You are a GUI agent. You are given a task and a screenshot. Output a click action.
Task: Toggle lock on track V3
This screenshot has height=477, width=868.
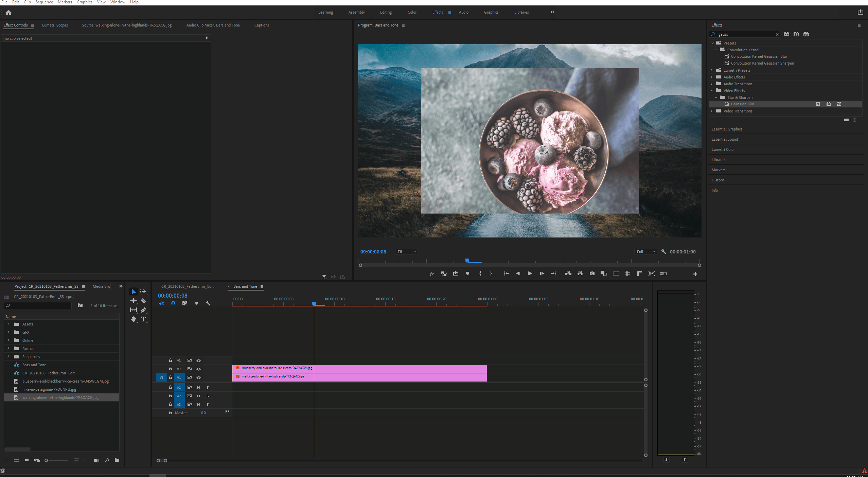click(171, 360)
